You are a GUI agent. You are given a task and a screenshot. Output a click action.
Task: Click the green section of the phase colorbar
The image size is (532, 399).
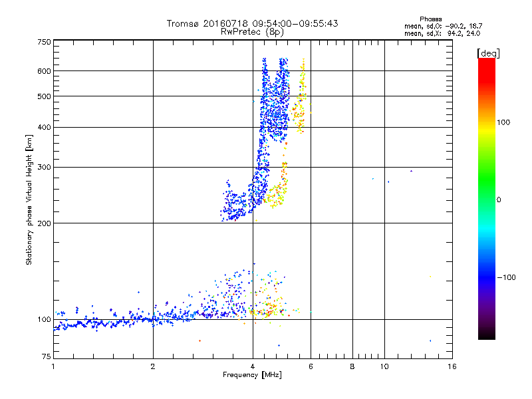click(x=487, y=180)
